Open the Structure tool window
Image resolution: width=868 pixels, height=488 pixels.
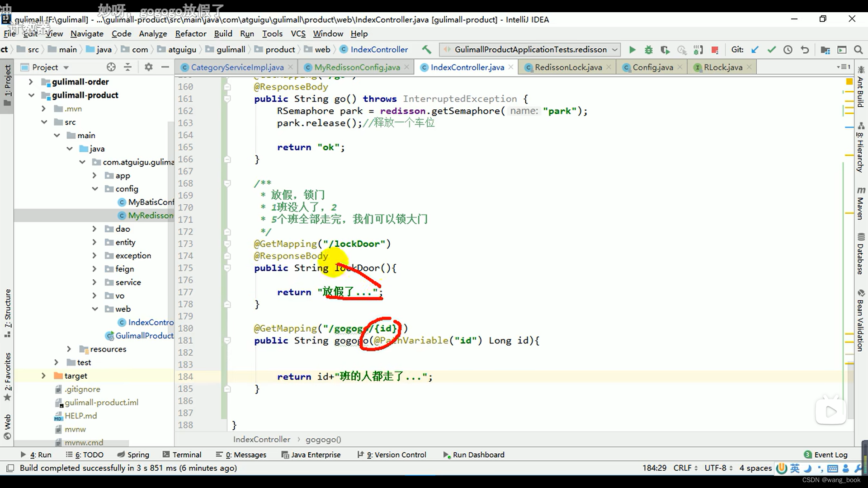pyautogui.click(x=7, y=313)
